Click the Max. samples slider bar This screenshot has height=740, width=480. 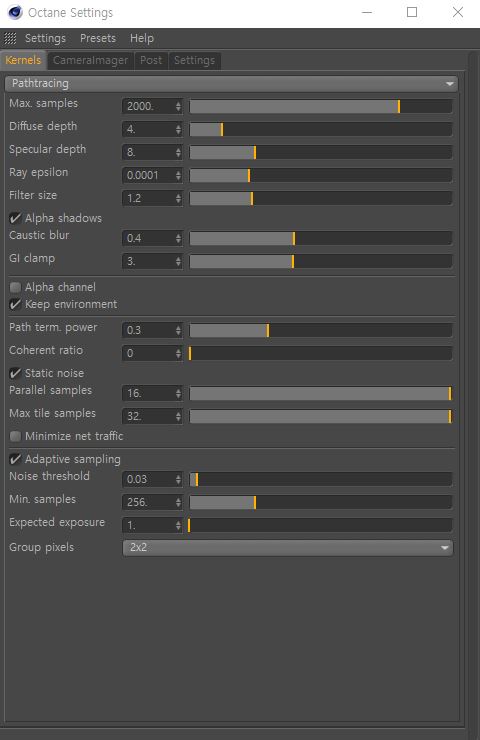tap(321, 106)
